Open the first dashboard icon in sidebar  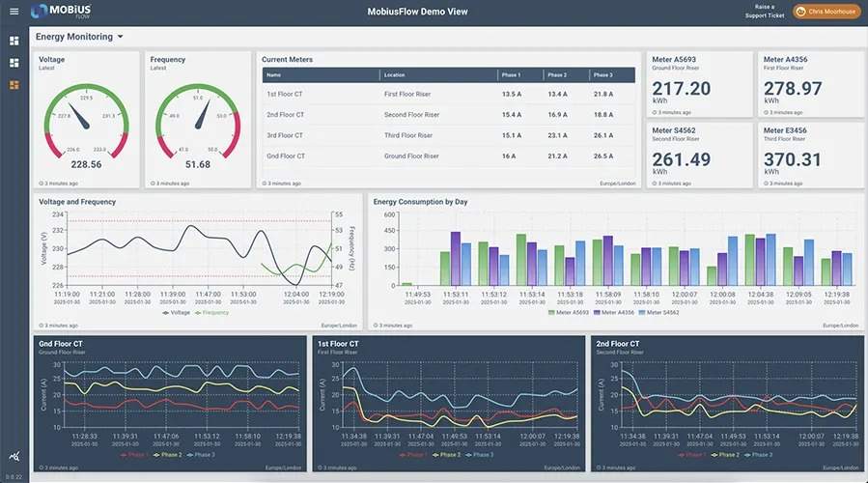[x=14, y=41]
